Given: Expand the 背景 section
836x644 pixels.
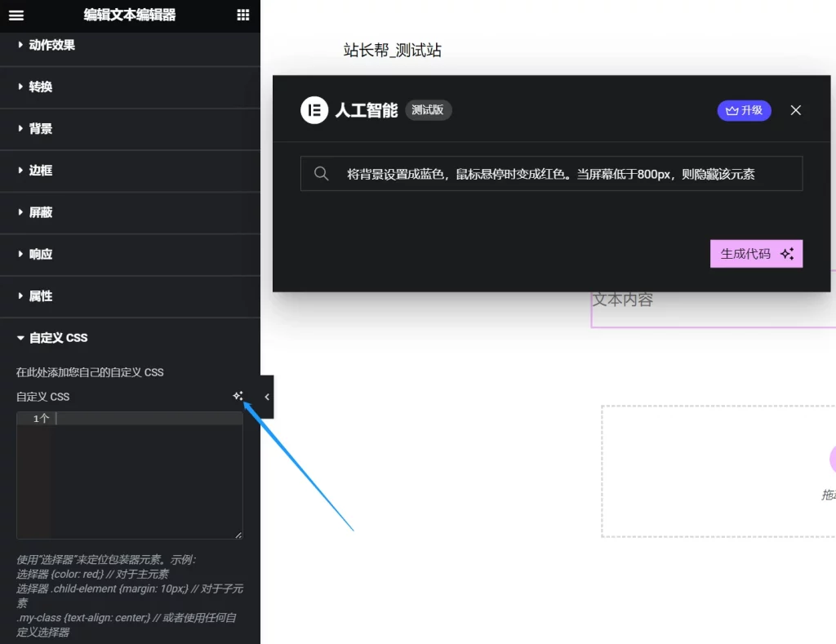Looking at the screenshot, I should pyautogui.click(x=41, y=129).
